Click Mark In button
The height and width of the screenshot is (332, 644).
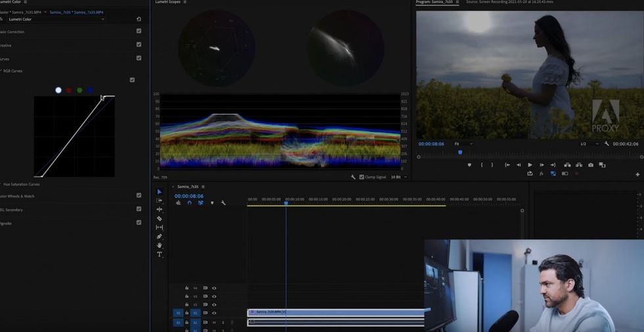tap(481, 165)
